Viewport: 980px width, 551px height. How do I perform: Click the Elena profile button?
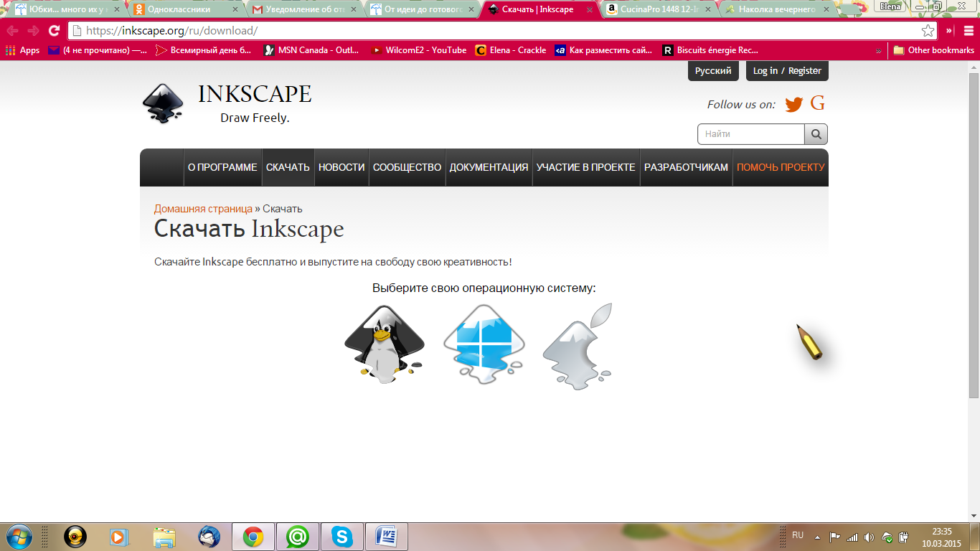click(x=890, y=6)
